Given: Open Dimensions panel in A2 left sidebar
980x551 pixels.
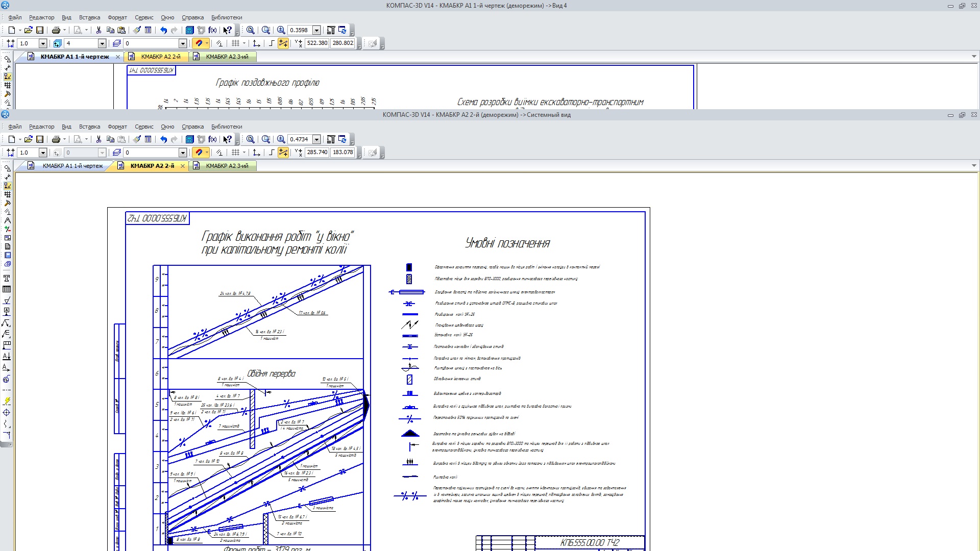Looking at the screenshot, I should 7,177.
